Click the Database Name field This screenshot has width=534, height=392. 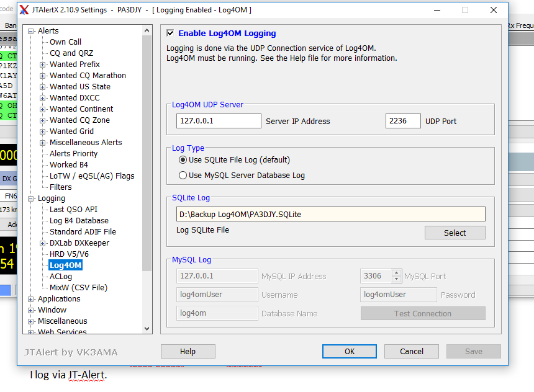click(217, 313)
